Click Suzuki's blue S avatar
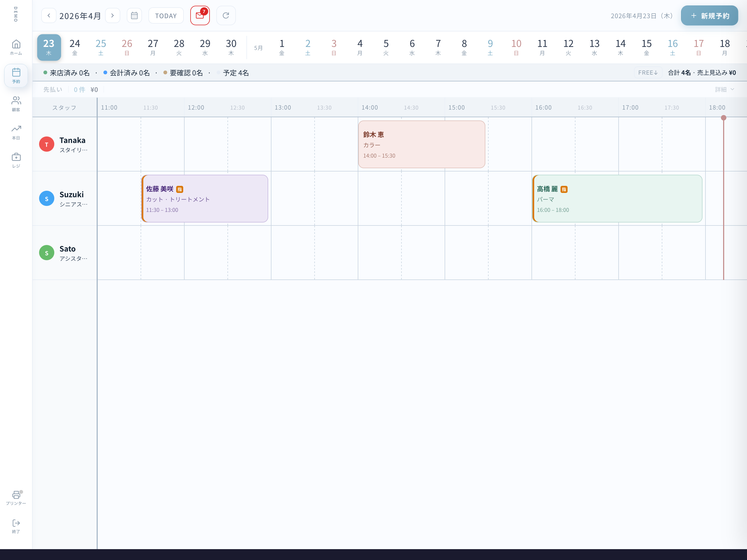Screen dimensions: 747x560 [x=47, y=199]
